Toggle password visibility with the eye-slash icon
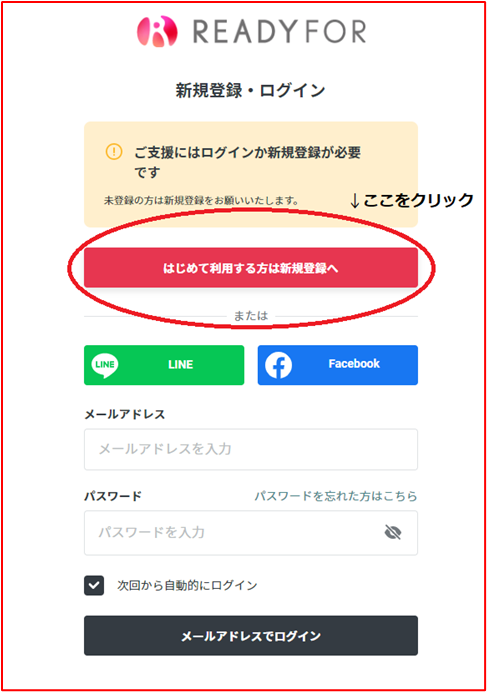This screenshot has width=487, height=692. point(393,532)
